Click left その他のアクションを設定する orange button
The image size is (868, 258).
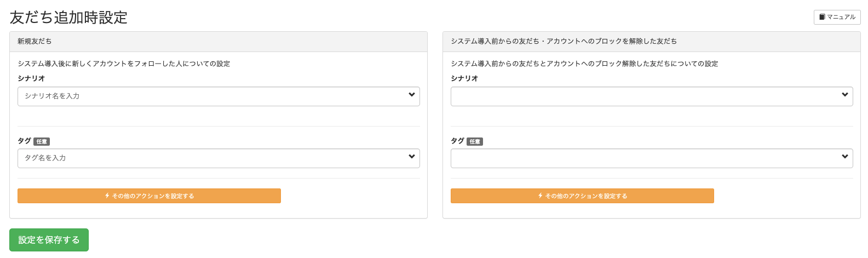coord(149,196)
